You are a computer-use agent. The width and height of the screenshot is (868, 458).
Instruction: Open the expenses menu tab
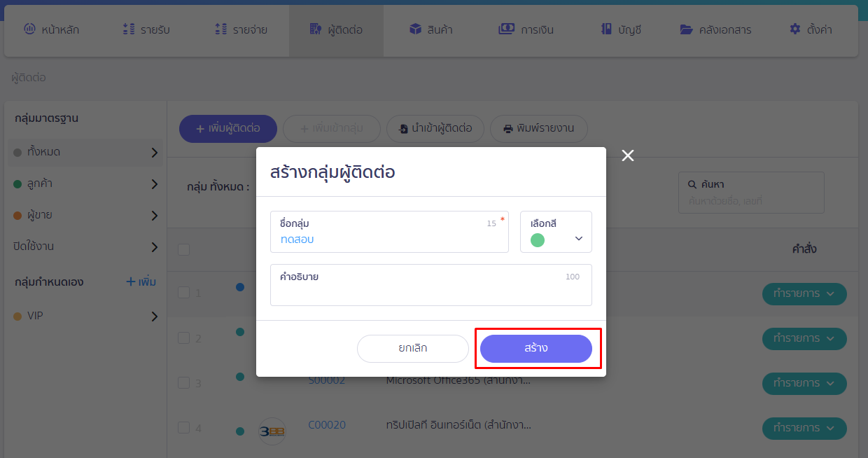point(241,29)
